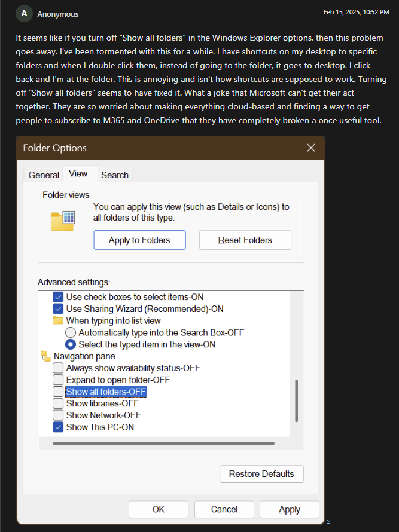
Task: Click the 'Show Network-OFF' label
Action: 103,415
